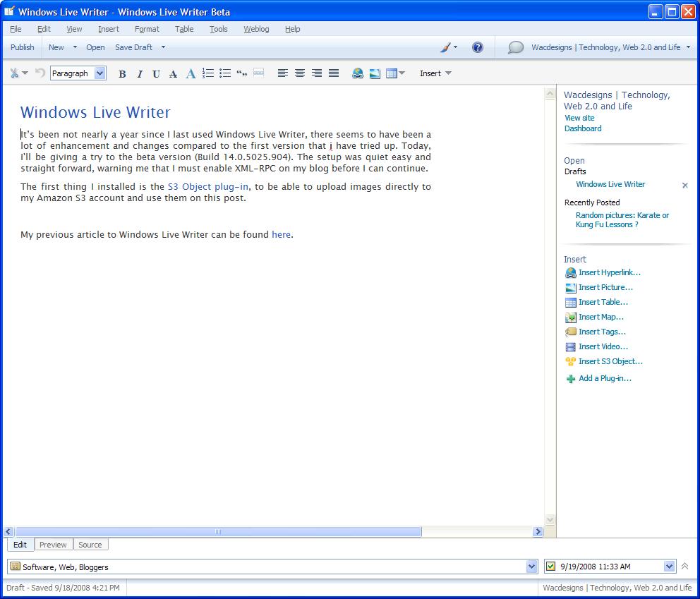Screen dimensions: 700x599
Task: Click the S3 Object plug-in link
Action: pos(208,186)
